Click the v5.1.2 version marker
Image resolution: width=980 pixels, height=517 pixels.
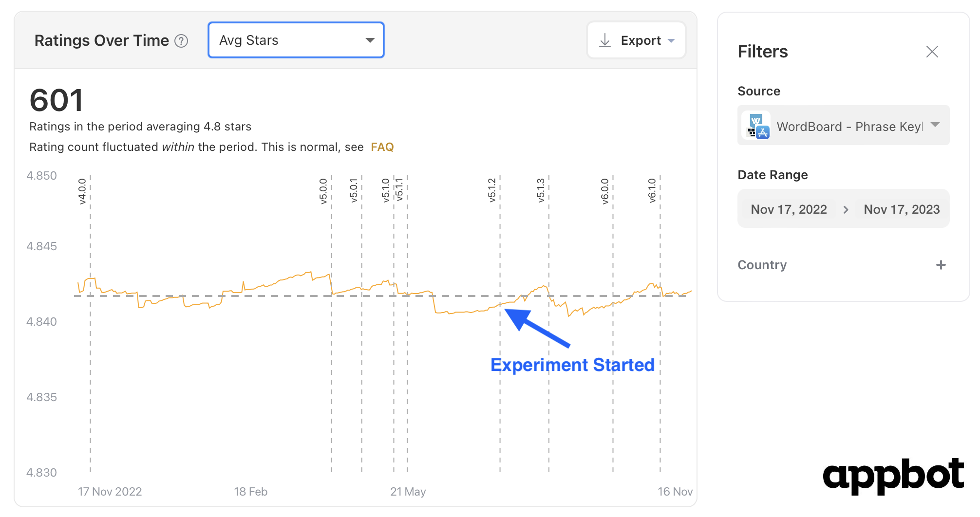[492, 190]
